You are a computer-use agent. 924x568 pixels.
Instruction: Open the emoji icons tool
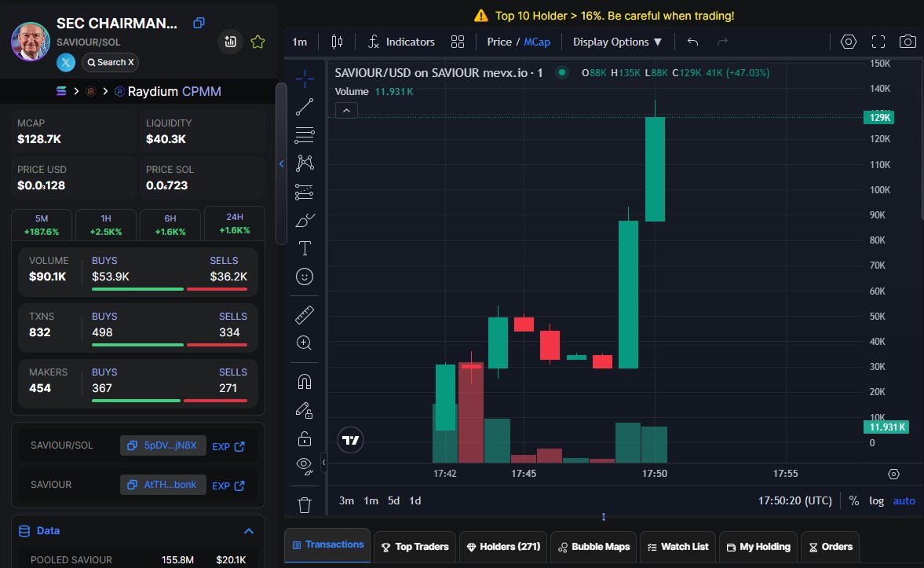pos(305,277)
